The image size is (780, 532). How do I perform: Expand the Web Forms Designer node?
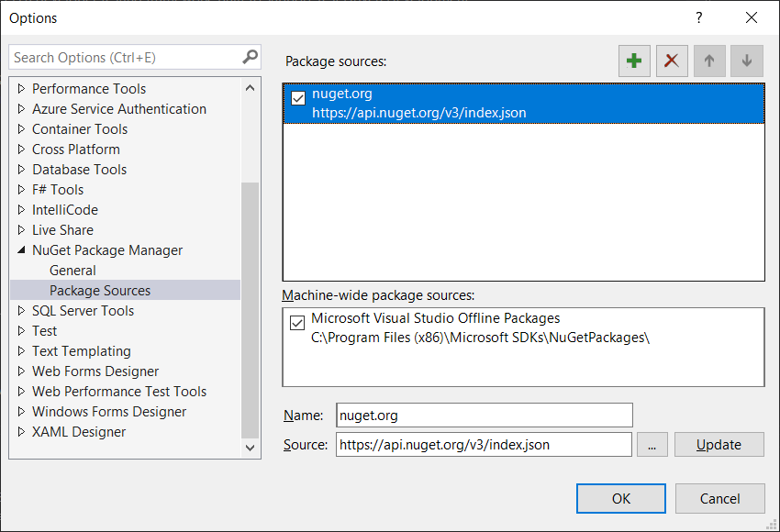click(x=21, y=371)
